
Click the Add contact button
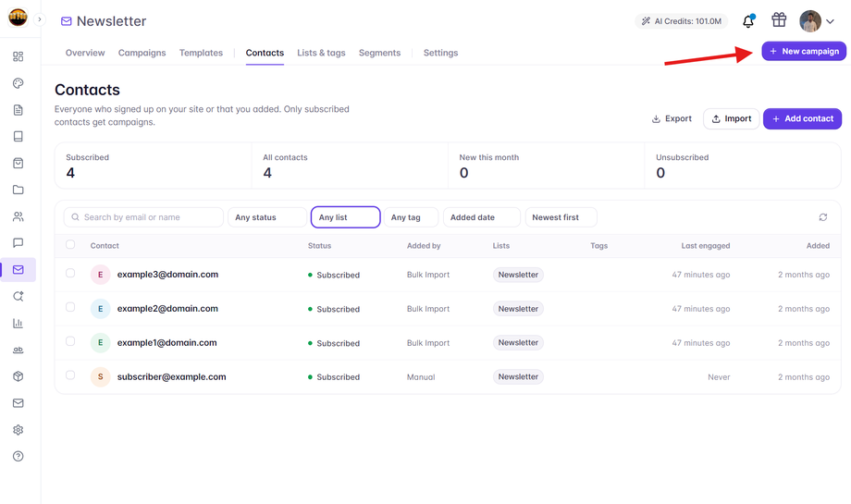tap(802, 118)
